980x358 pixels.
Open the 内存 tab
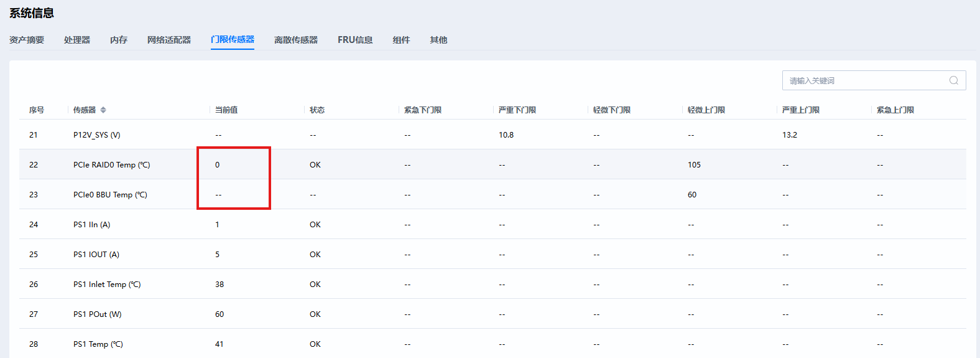[119, 40]
